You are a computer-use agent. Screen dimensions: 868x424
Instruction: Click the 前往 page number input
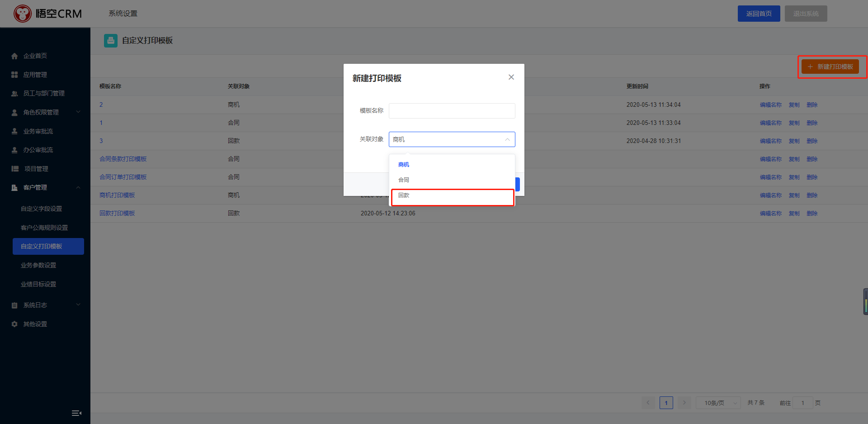[803, 403]
